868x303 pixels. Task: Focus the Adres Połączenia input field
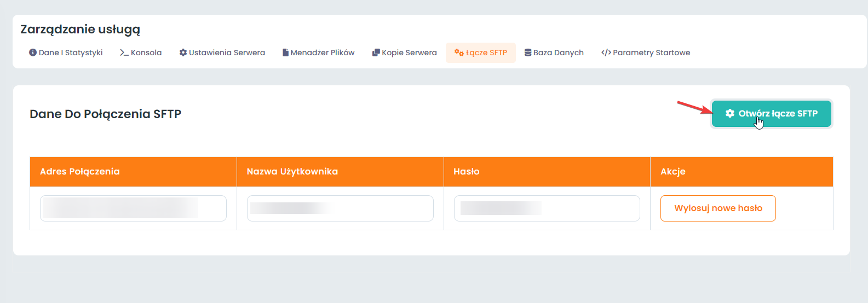click(133, 208)
